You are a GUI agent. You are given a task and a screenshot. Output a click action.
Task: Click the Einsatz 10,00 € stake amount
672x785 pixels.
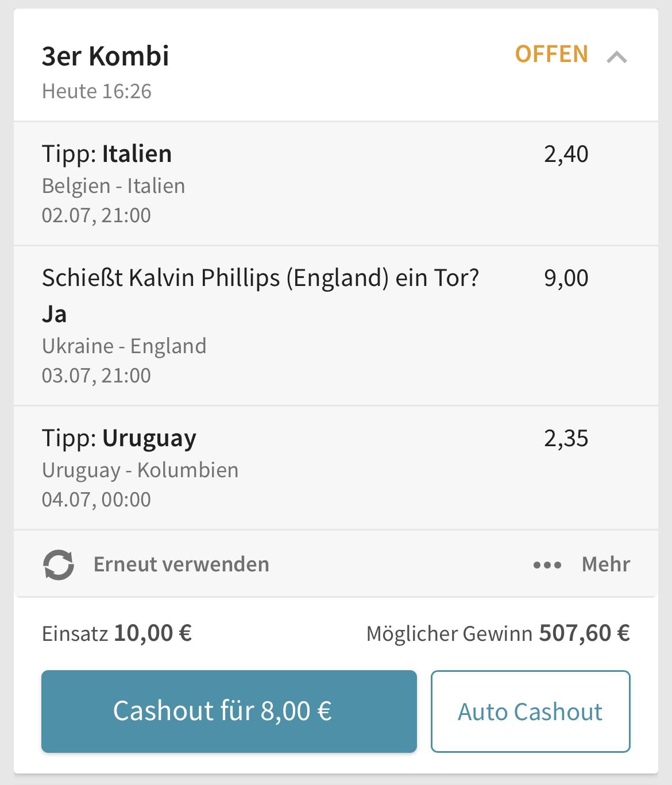click(x=153, y=633)
